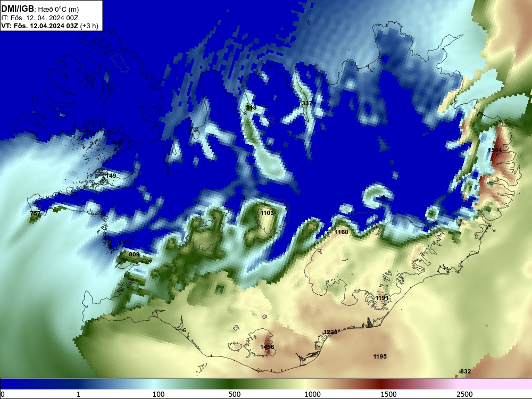The image size is (532, 399).
Task: Click the map value 1103
Action: click(267, 213)
